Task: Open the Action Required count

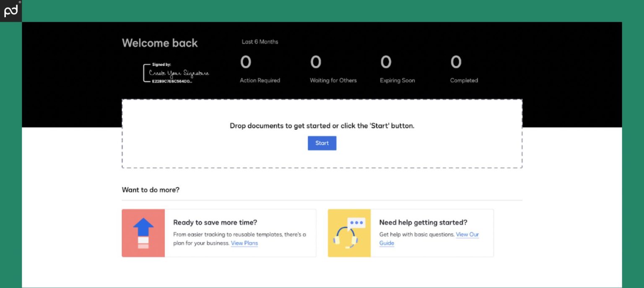Action: click(x=246, y=63)
